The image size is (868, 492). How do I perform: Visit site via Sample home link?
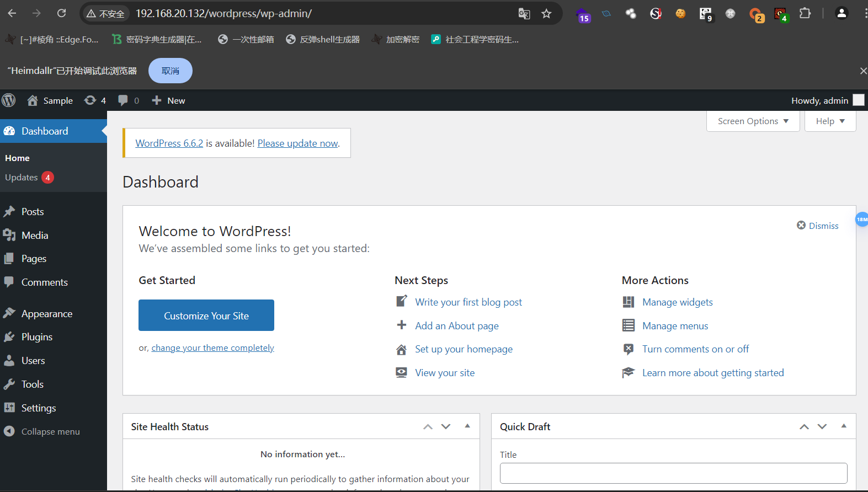point(50,100)
